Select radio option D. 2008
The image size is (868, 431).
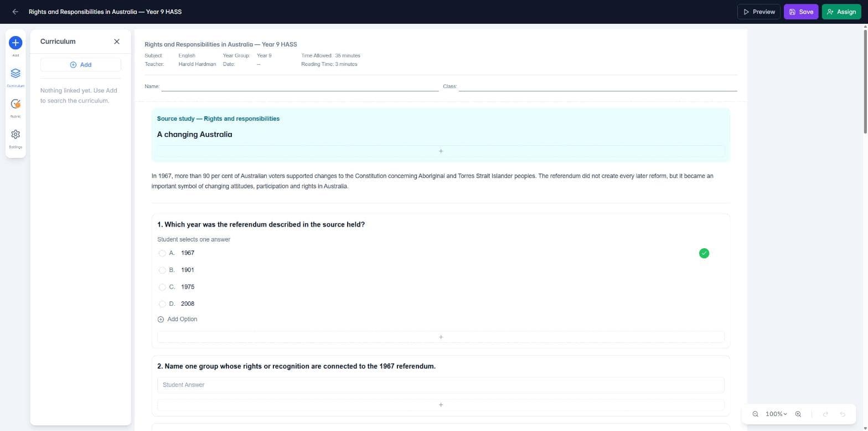point(162,304)
